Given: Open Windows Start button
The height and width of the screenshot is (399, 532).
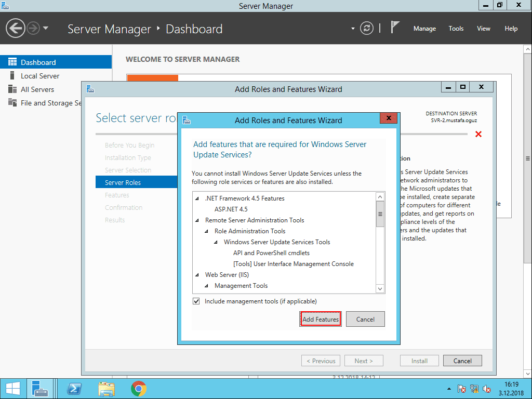Looking at the screenshot, I should tap(13, 389).
